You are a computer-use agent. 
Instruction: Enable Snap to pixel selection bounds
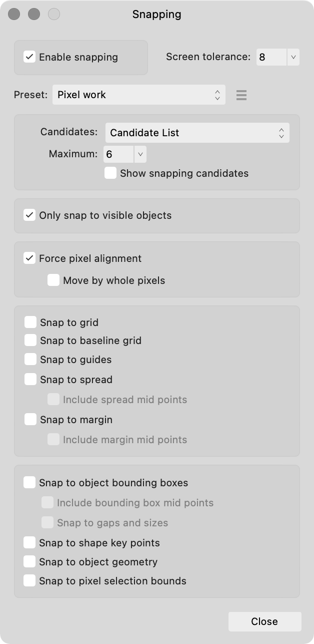[30, 581]
